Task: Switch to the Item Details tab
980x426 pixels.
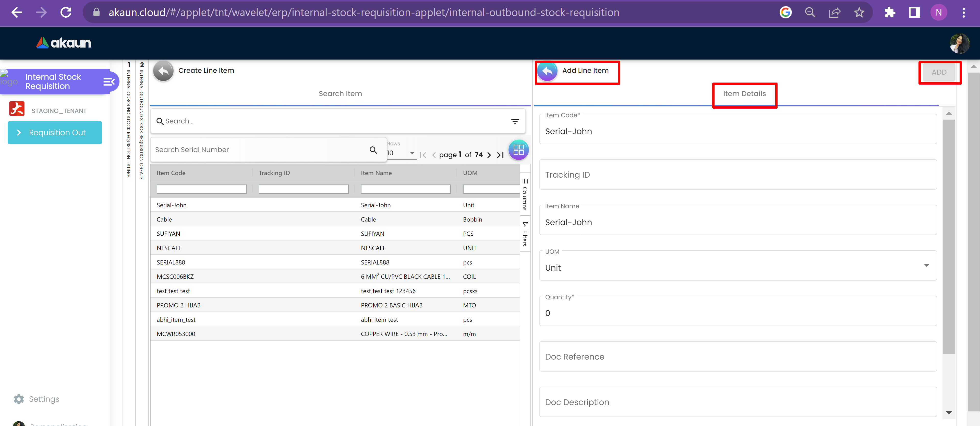Action: 744,94
